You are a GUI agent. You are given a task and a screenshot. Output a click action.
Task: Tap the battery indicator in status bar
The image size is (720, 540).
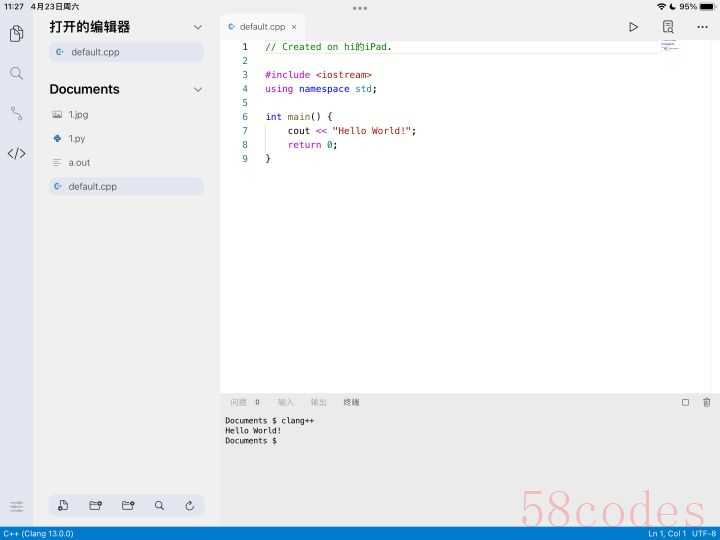[x=707, y=6]
